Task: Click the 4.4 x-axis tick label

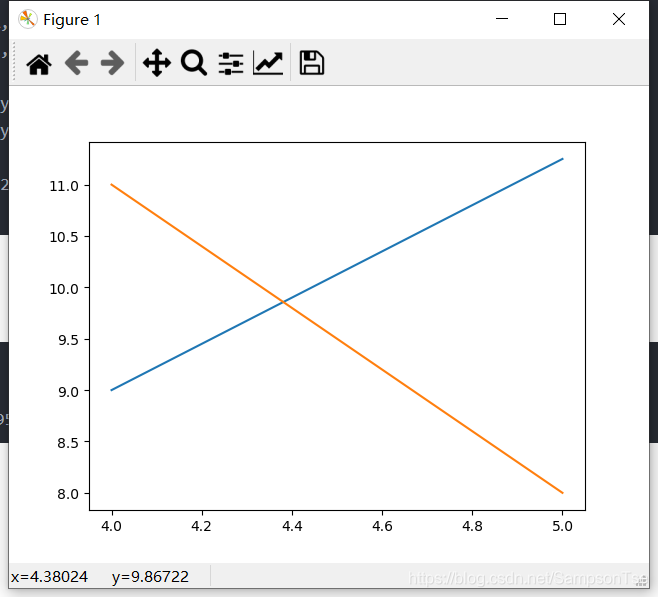Action: [292, 526]
